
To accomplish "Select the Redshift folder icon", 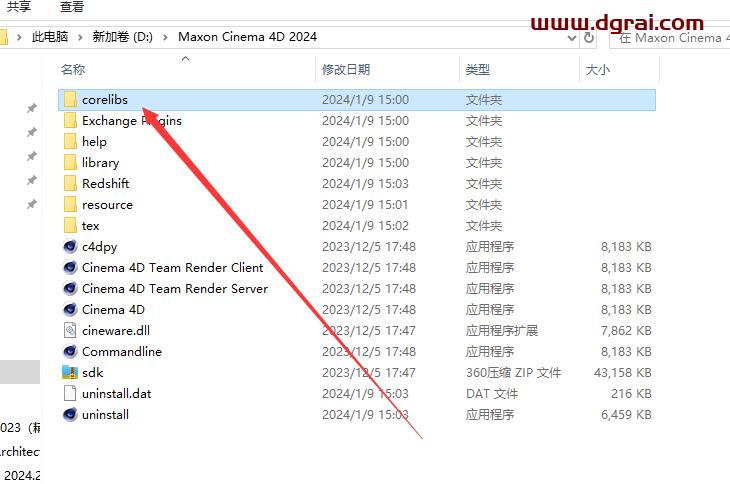I will [70, 183].
